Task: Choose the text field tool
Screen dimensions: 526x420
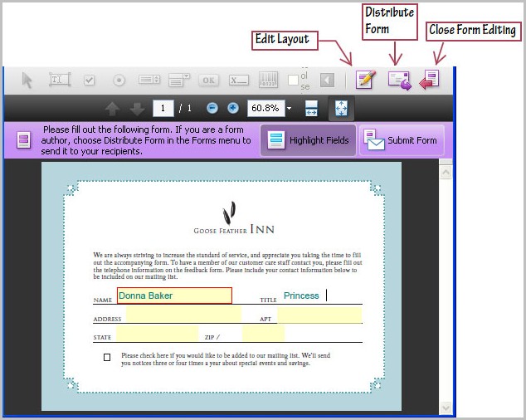Action: 60,80
